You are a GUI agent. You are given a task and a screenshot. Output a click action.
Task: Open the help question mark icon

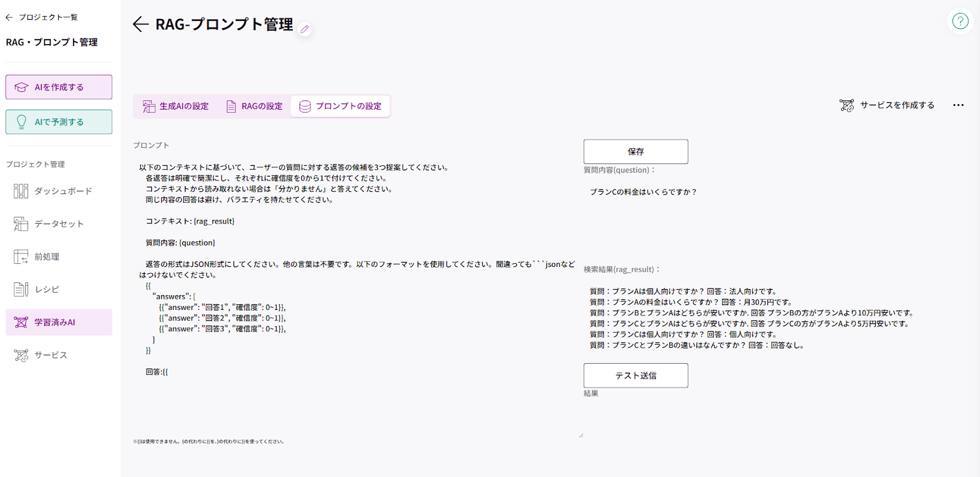point(960,21)
